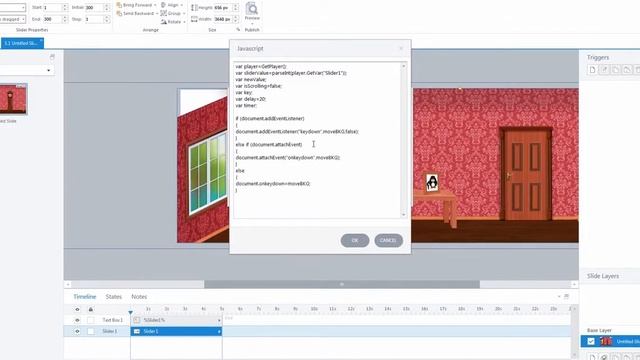The width and height of the screenshot is (640, 360).
Task: Click the undock timeline panel icon
Action: pos(567,296)
